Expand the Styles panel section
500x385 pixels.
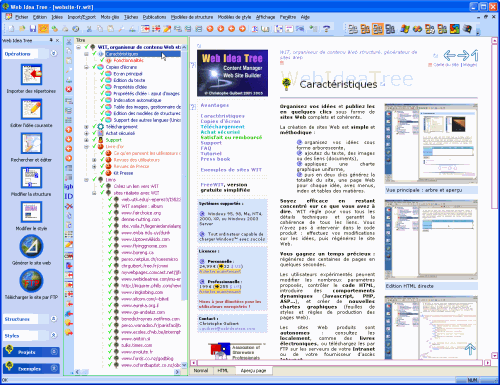(x=53, y=335)
